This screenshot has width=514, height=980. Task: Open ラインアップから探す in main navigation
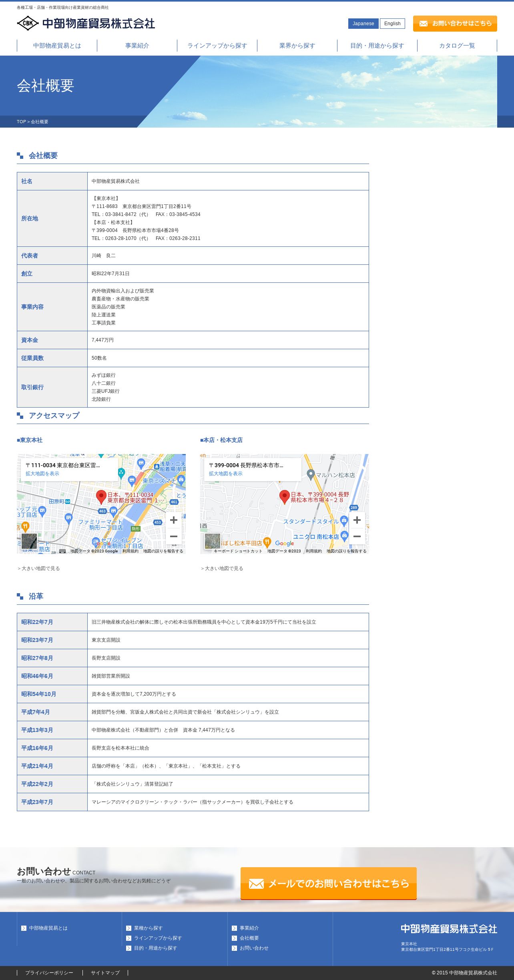217,46
